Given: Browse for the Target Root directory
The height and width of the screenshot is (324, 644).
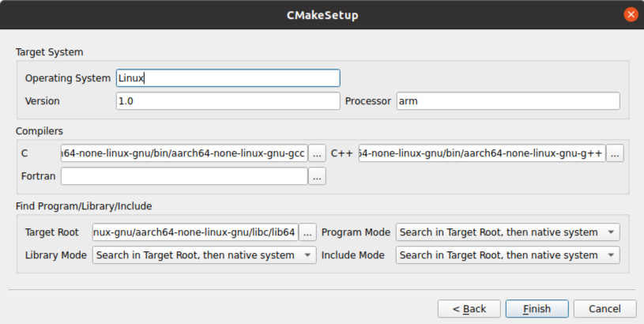Looking at the screenshot, I should click(307, 232).
